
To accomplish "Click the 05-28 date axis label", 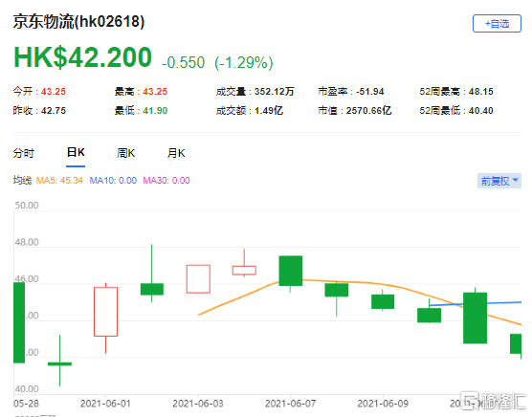I will tap(26, 404).
